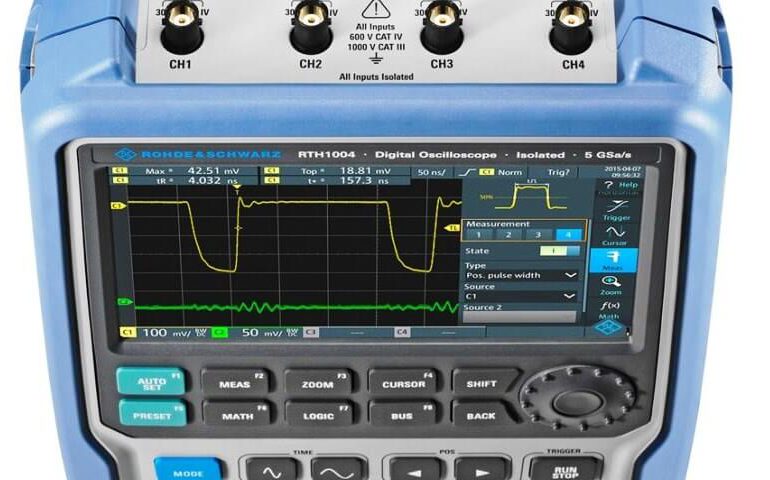The image size is (770, 480).
Task: Open the Source dropdown showing C1
Action: [520, 296]
